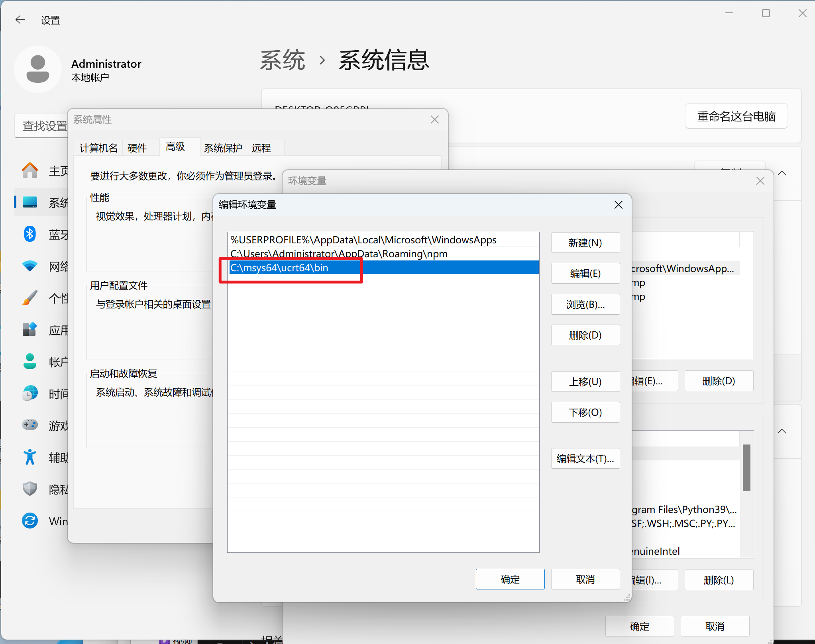Viewport: 815px width, 644px height.
Task: Click system variables list scrollbar thumb
Action: pos(747,468)
